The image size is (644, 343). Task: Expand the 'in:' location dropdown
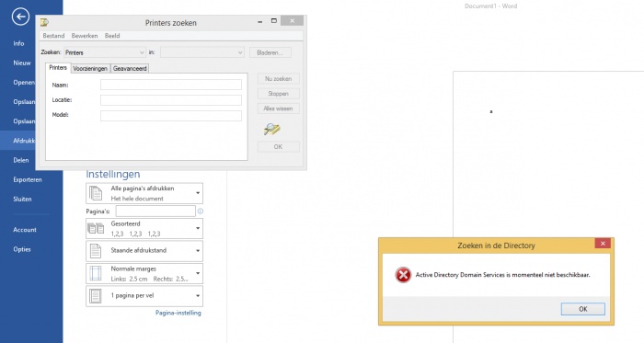pos(202,52)
